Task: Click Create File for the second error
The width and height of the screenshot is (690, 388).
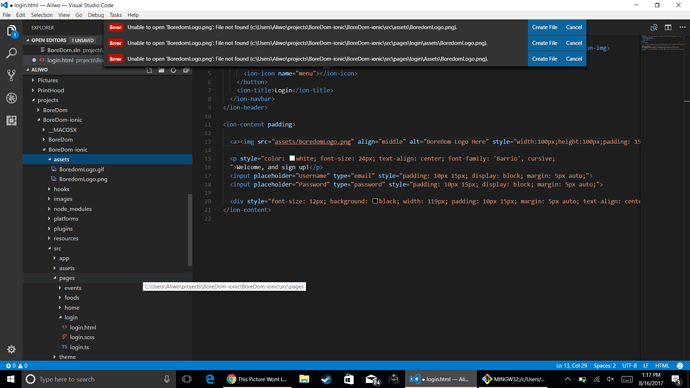Action: point(544,43)
